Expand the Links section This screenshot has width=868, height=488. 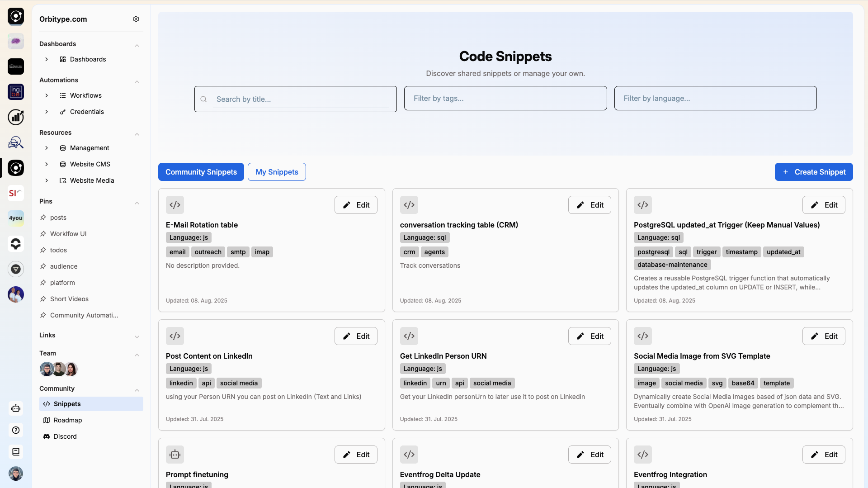point(137,336)
